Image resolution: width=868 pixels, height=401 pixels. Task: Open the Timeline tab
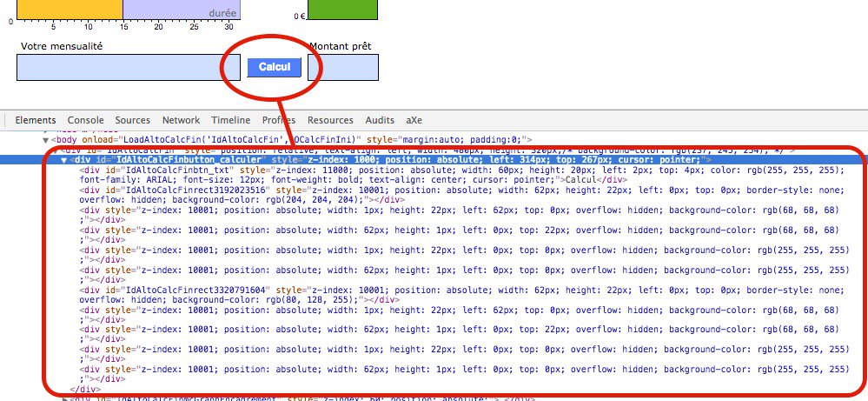click(231, 120)
